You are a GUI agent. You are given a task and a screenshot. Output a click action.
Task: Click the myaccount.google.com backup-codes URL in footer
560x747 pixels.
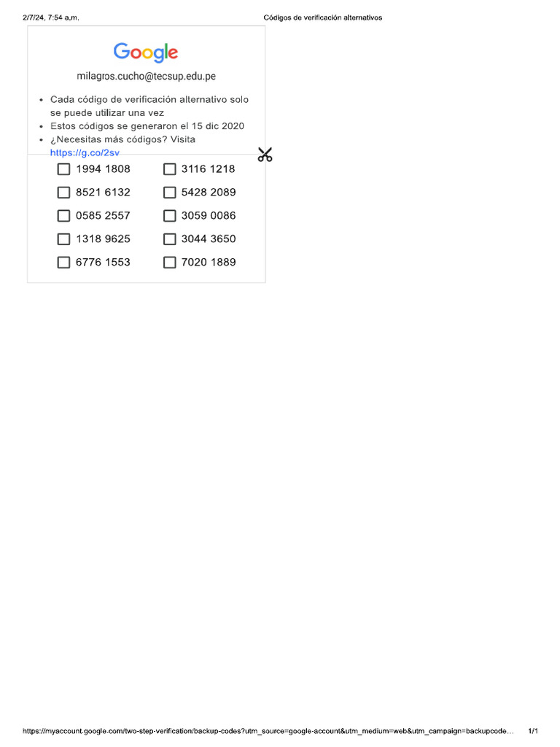(x=268, y=730)
